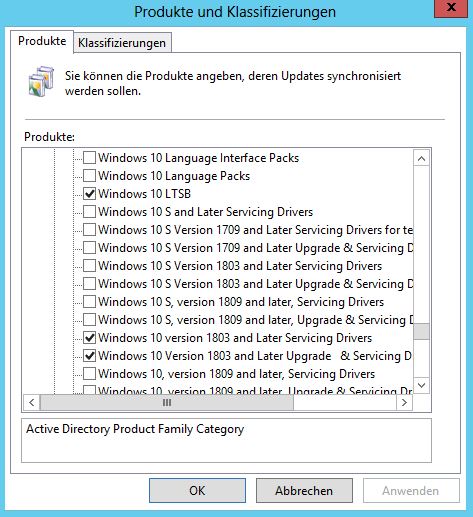
Task: Uncheck the Windows 10 LTSB checkbox
Action: tap(89, 193)
